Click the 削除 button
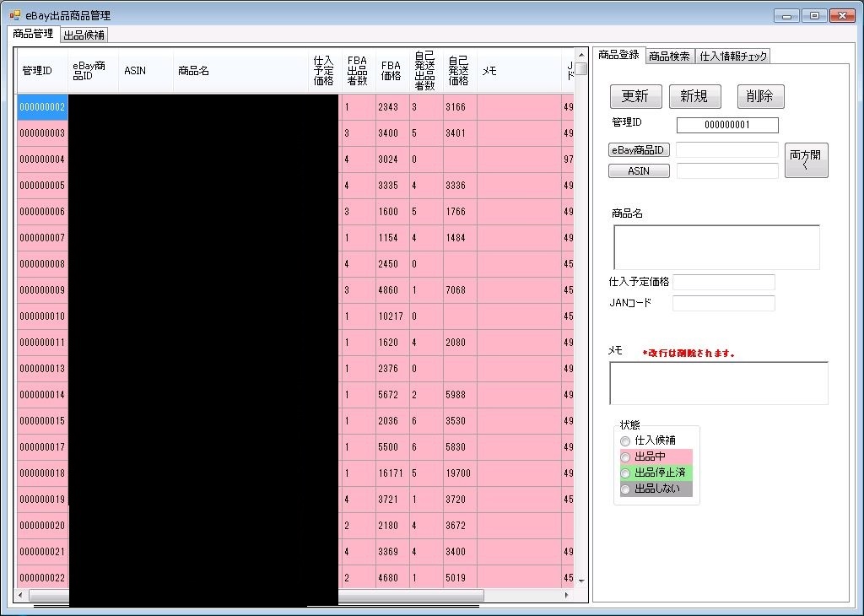 click(x=760, y=96)
